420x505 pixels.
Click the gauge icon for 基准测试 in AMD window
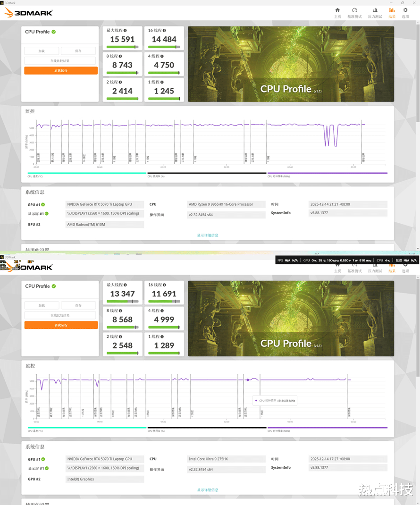(354, 10)
